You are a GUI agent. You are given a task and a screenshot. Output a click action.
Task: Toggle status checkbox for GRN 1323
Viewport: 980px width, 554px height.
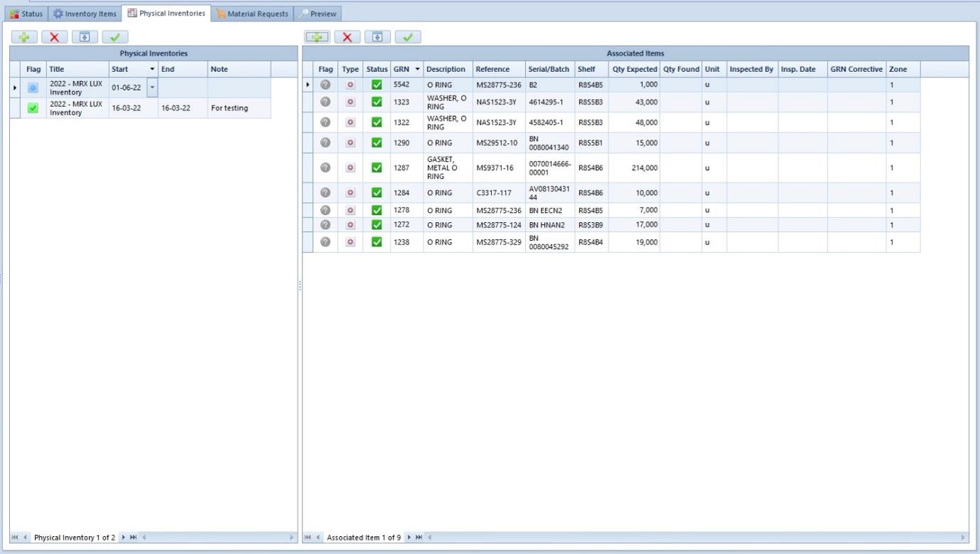coord(376,102)
